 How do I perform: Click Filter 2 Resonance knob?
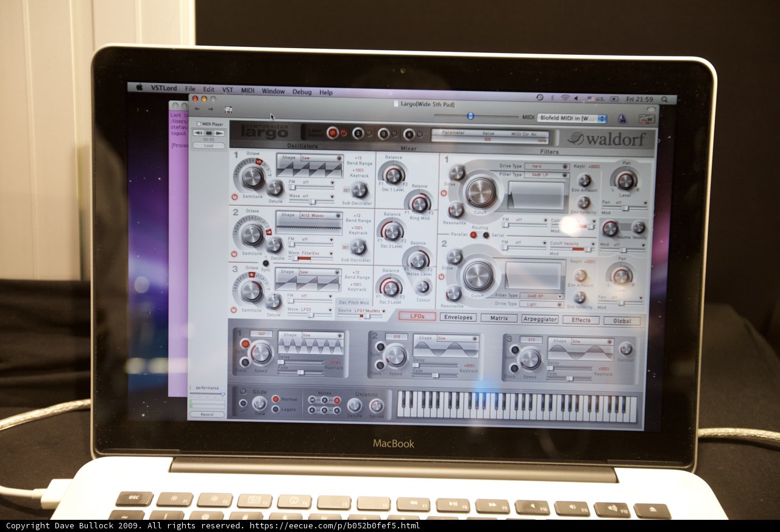(x=454, y=293)
